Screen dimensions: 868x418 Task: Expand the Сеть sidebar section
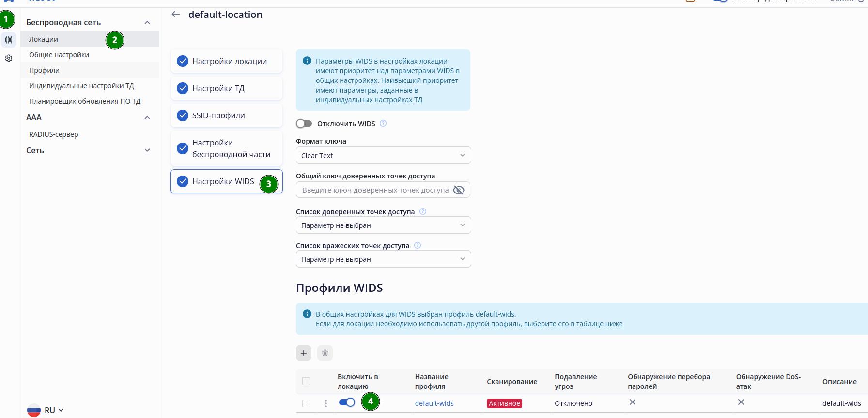(x=147, y=150)
